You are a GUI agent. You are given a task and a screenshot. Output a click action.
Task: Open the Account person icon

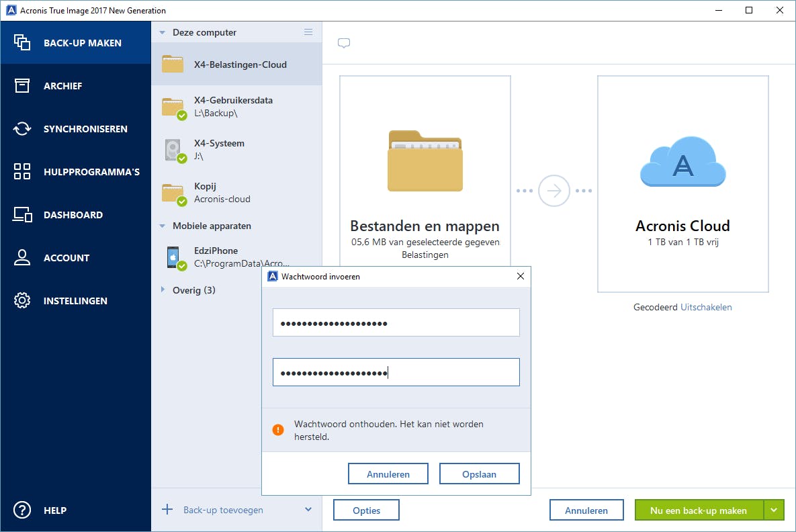click(21, 257)
